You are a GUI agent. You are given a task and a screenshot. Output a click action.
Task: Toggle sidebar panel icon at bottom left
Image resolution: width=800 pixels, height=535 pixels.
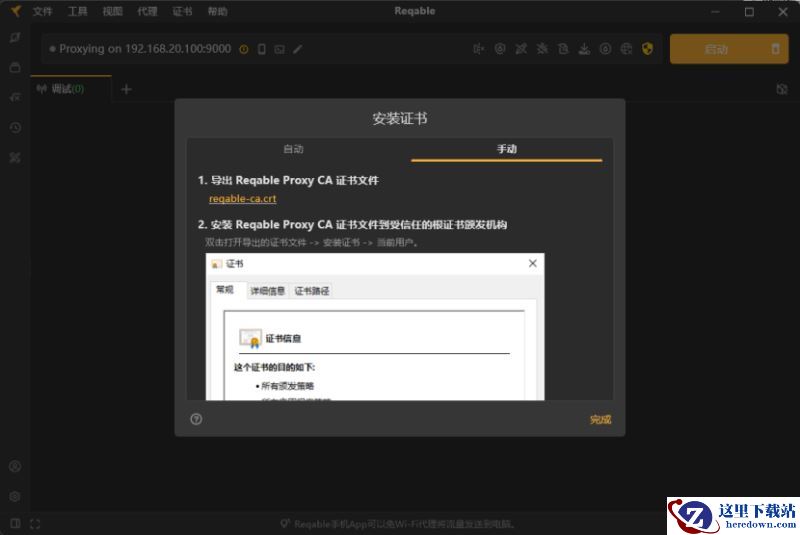coord(14,523)
